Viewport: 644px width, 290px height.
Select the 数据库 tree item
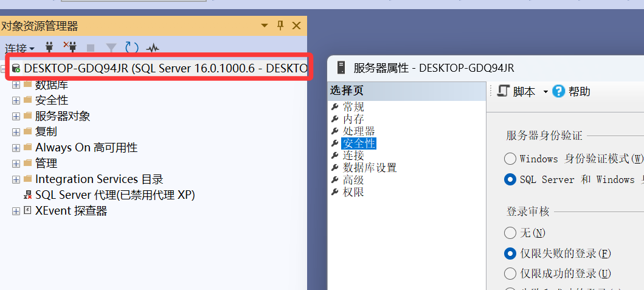(52, 85)
